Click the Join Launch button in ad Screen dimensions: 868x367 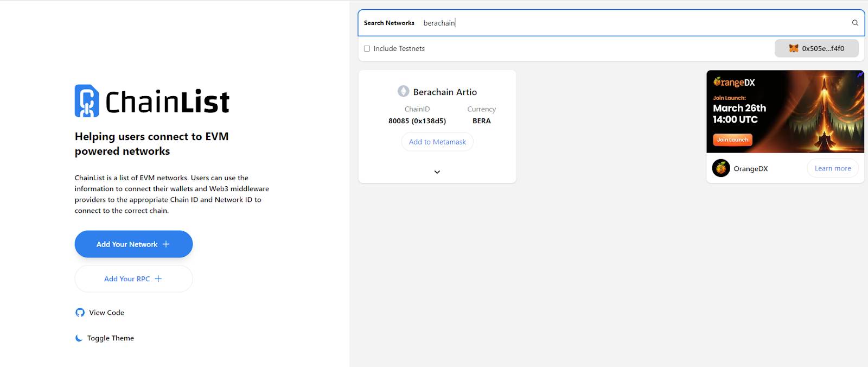tap(732, 140)
